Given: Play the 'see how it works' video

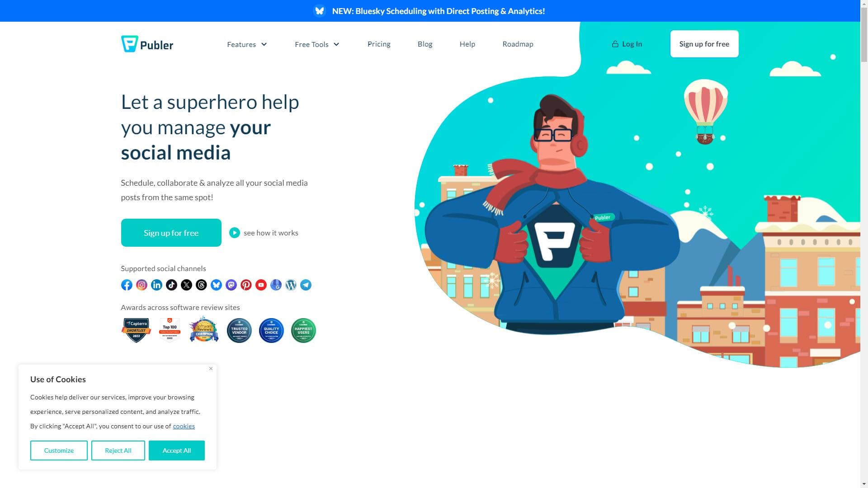Looking at the screenshot, I should point(264,233).
